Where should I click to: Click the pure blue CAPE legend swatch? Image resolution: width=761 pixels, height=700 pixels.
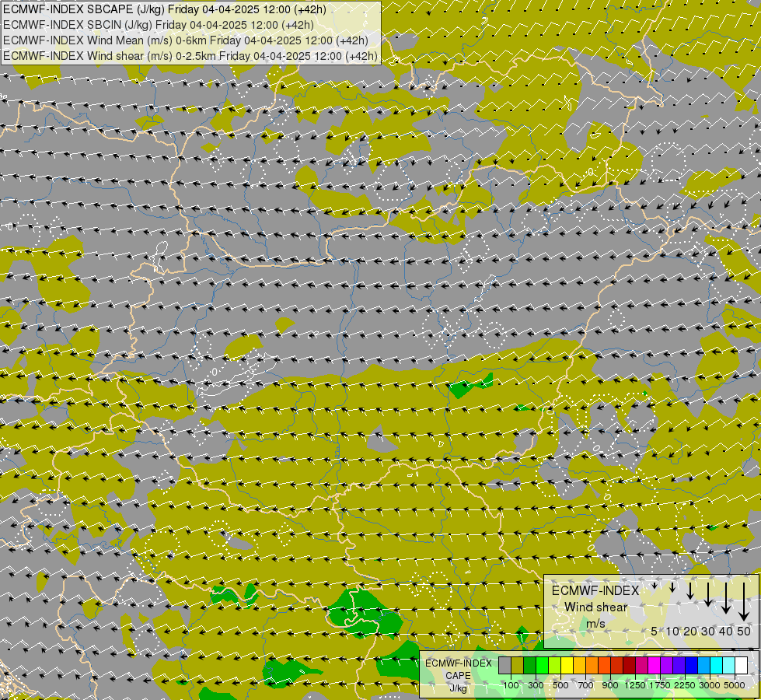[x=691, y=665]
